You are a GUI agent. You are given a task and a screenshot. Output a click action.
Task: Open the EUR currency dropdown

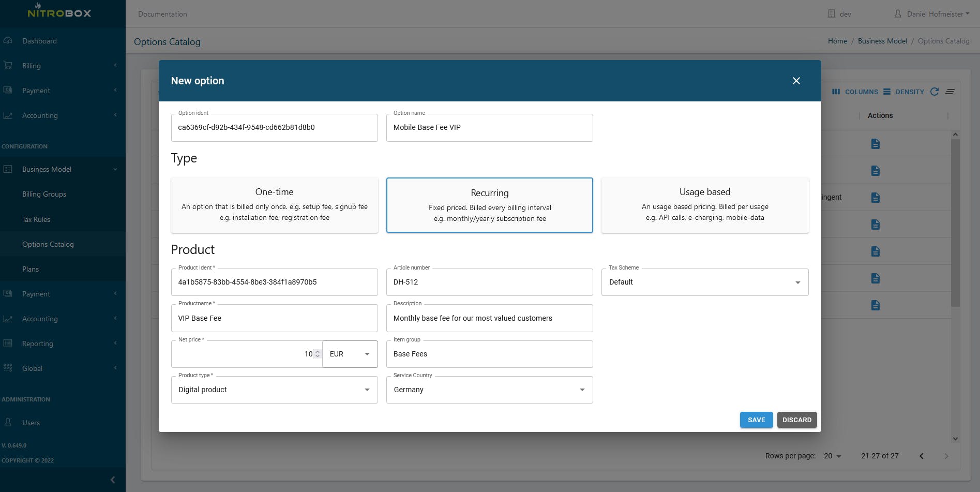point(350,354)
